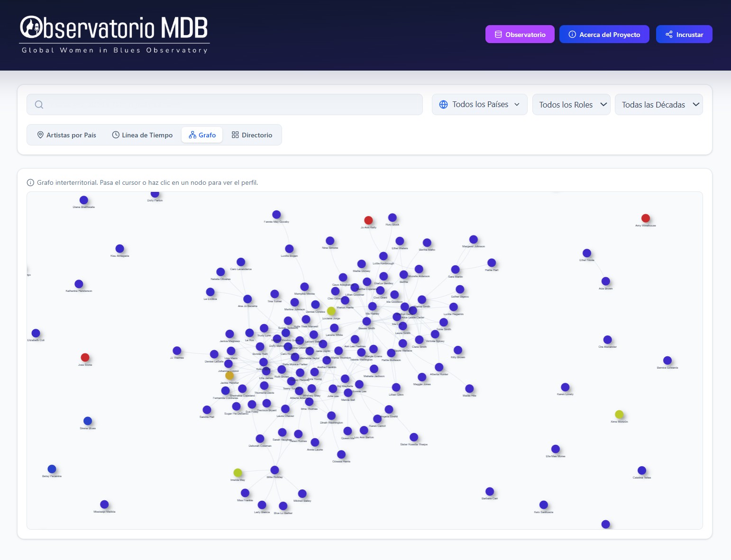Click the green Imelda May node

pos(238,472)
